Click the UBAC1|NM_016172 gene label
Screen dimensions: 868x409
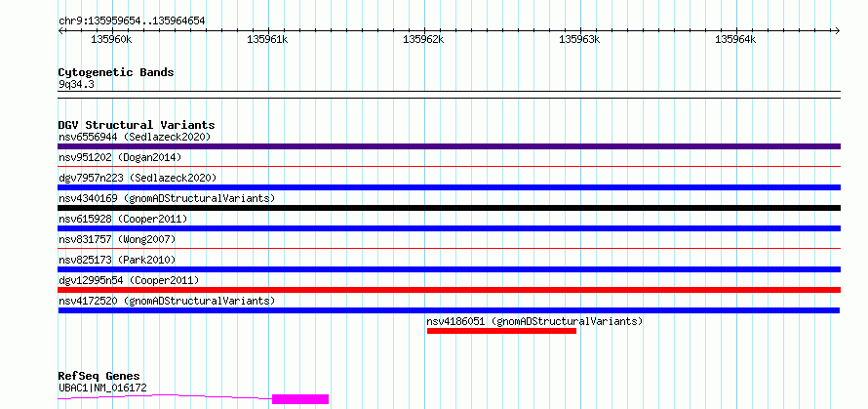coord(102,388)
